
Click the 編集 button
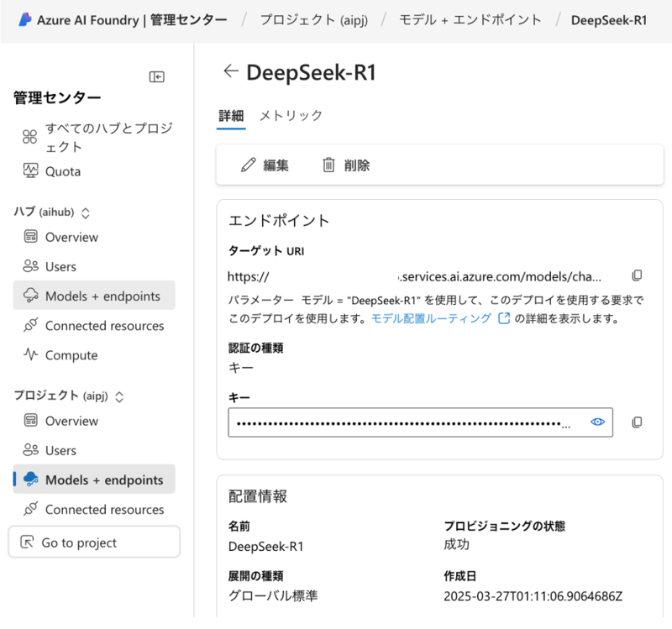coord(265,165)
